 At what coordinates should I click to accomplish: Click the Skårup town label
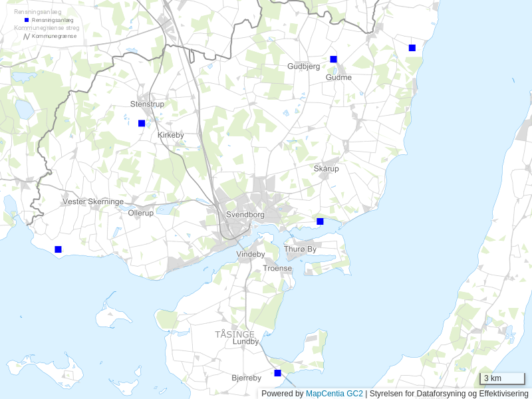(326, 169)
